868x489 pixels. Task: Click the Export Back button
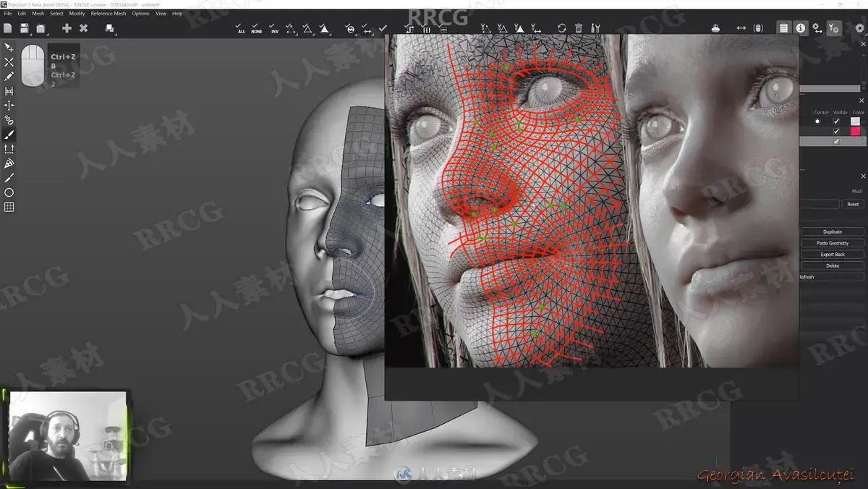[x=833, y=255]
